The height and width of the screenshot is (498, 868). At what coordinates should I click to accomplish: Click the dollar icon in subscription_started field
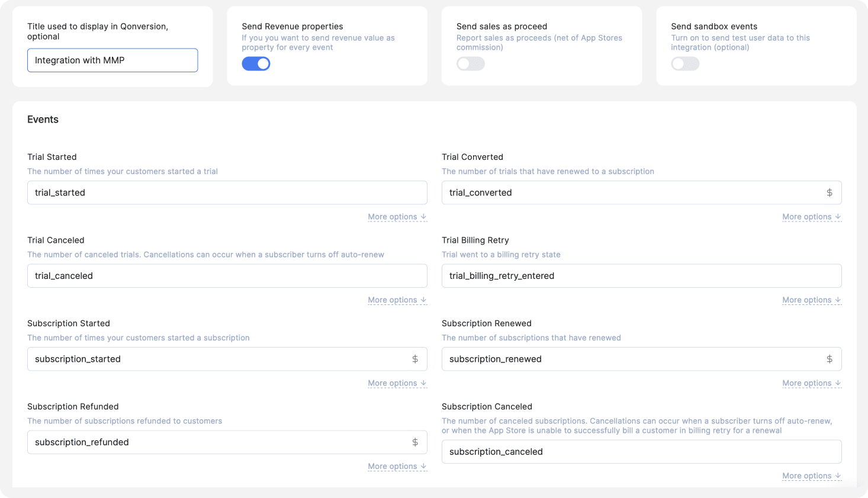(x=416, y=359)
